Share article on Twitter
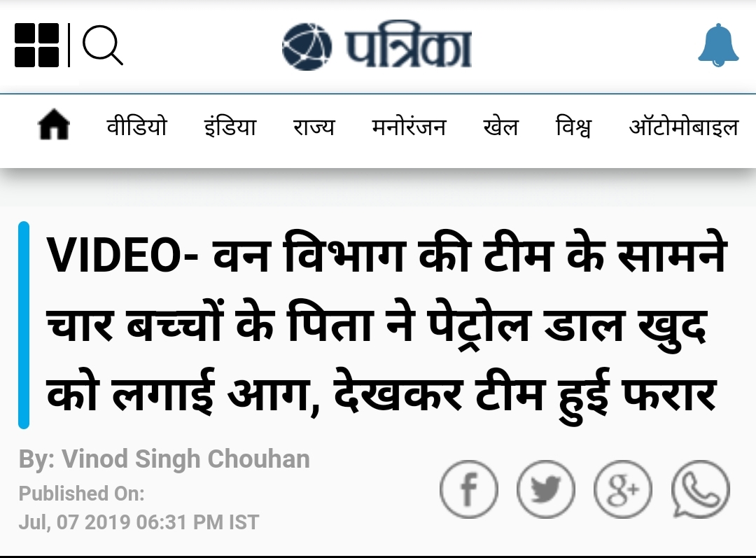Image resolution: width=756 pixels, height=558 pixels. pyautogui.click(x=546, y=489)
